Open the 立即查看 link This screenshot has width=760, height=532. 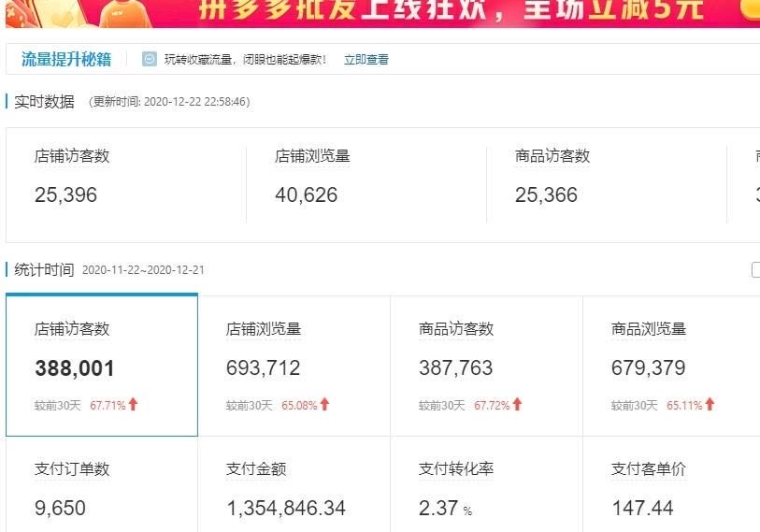[366, 60]
